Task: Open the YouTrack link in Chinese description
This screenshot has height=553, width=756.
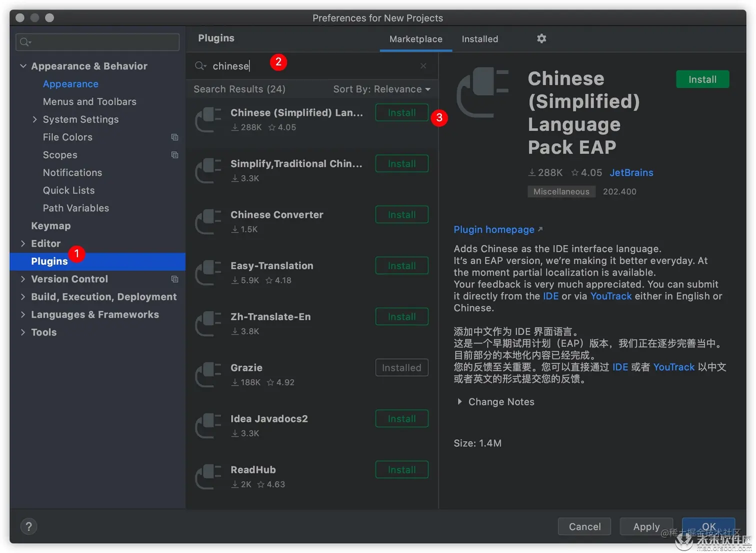Action: [x=673, y=367]
